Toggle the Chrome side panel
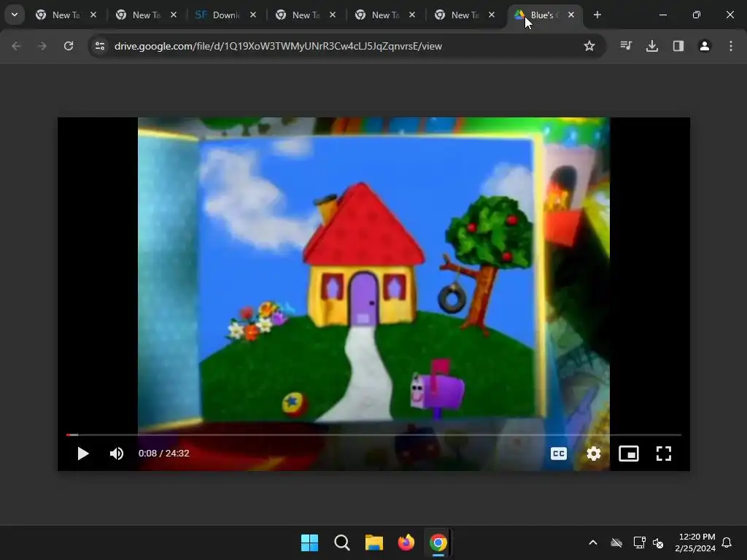The width and height of the screenshot is (747, 560). click(x=678, y=46)
